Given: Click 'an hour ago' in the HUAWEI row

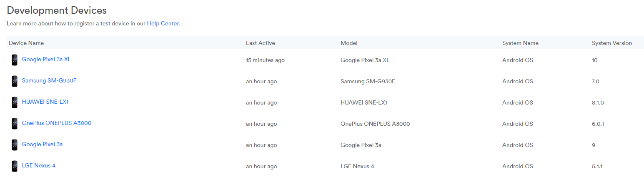Looking at the screenshot, I should pyautogui.click(x=261, y=102).
